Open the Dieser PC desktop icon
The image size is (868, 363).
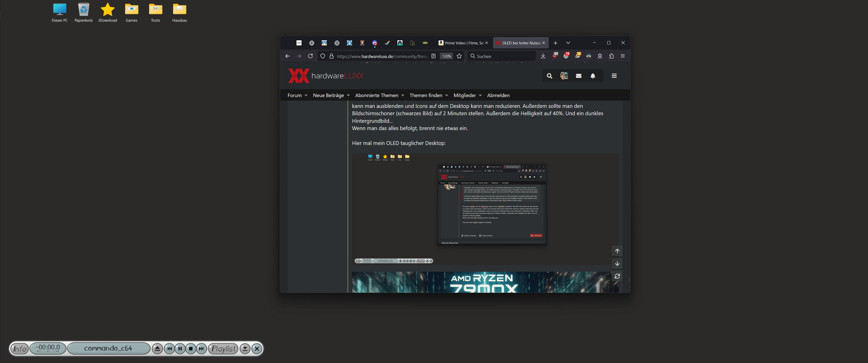pyautogui.click(x=60, y=13)
